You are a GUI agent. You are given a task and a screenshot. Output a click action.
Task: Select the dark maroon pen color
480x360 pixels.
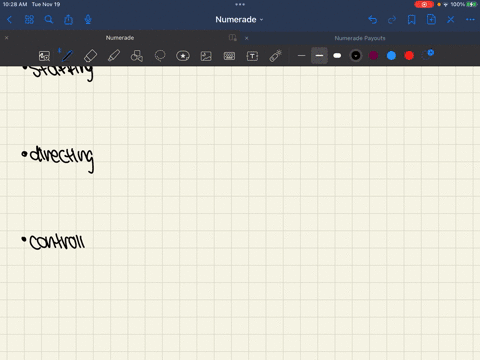tap(374, 56)
